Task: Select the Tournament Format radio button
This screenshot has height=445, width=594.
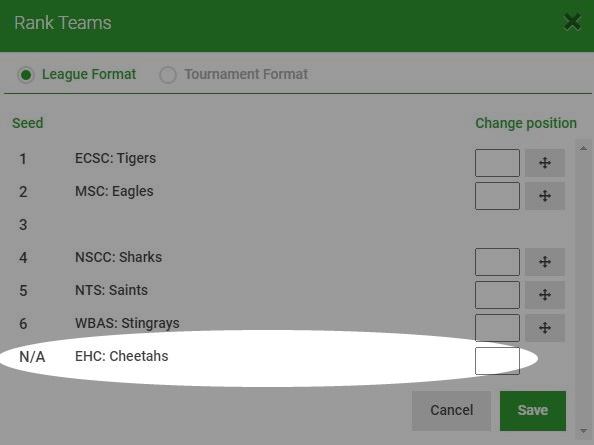Action: [168, 75]
